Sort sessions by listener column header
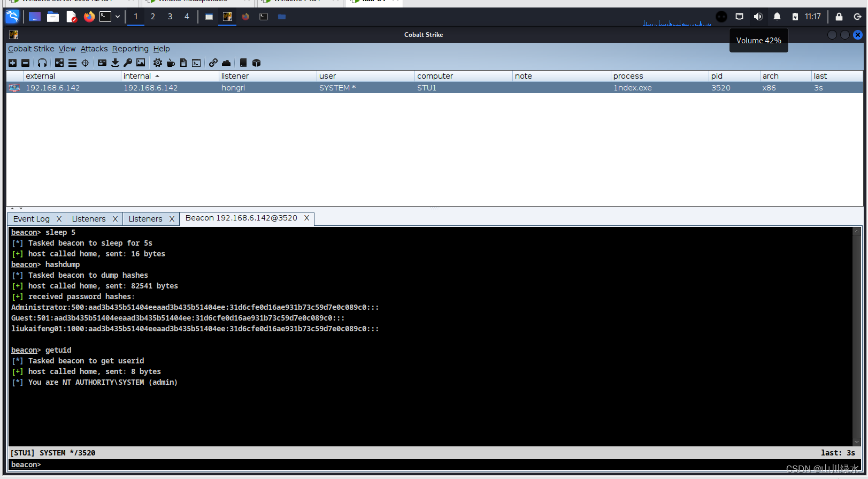Screen dimensions: 868x479 coord(267,76)
